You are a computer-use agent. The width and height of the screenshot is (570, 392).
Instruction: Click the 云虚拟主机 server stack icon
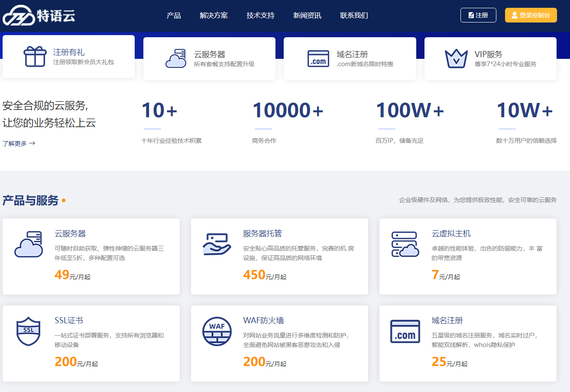pos(405,244)
